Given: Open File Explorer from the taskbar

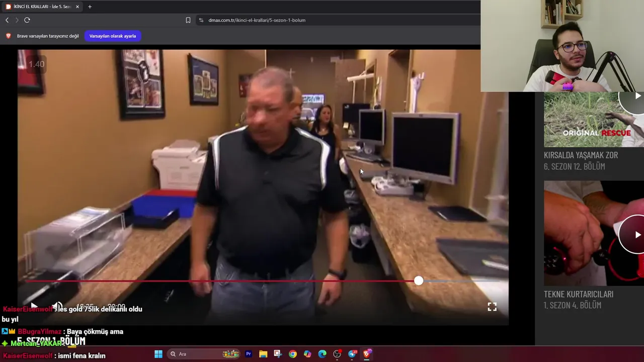Looking at the screenshot, I should coord(263,354).
